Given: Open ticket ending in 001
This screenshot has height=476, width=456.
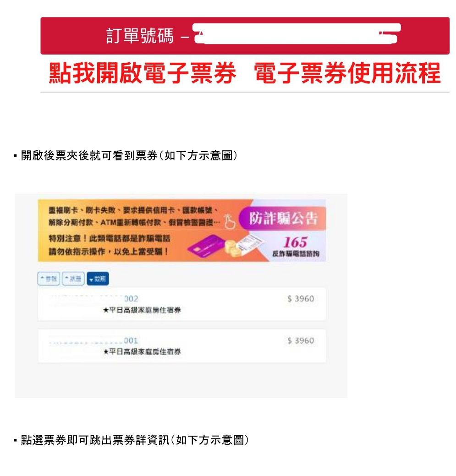Looking at the screenshot, I should tap(182, 346).
